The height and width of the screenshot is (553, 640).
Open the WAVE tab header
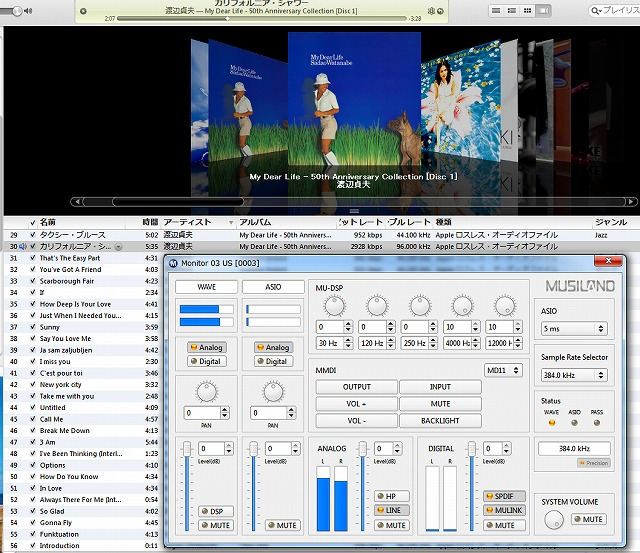click(207, 287)
